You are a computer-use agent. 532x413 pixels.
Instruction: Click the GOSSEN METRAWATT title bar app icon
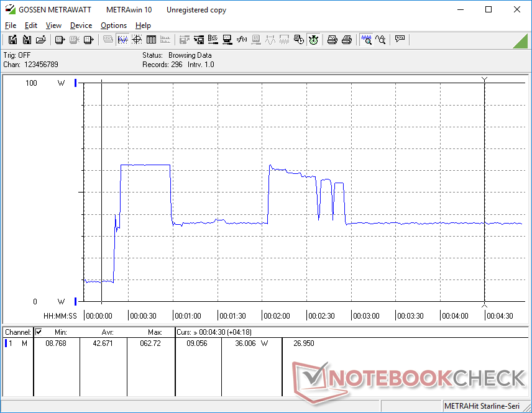[10, 9]
